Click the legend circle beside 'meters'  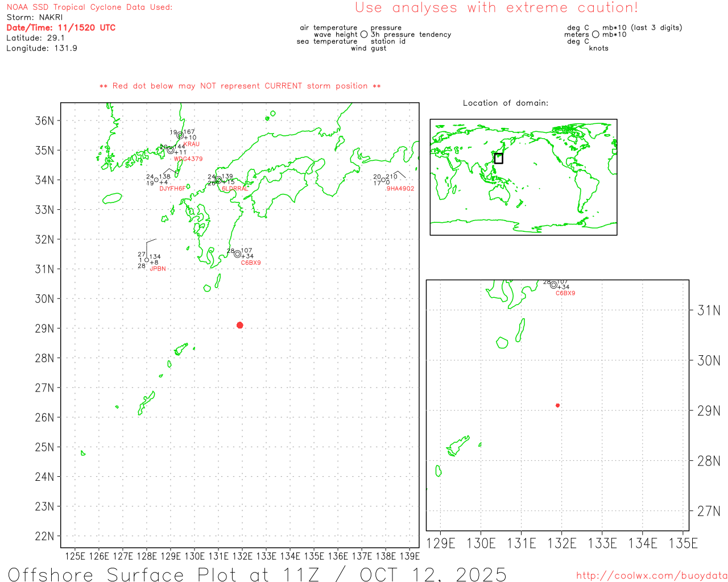click(595, 34)
